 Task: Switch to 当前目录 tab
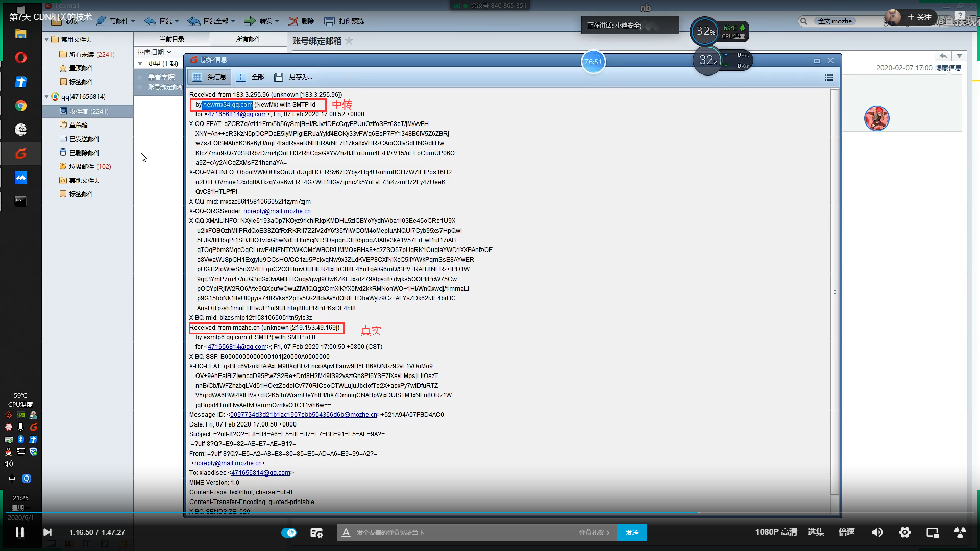[x=172, y=39]
